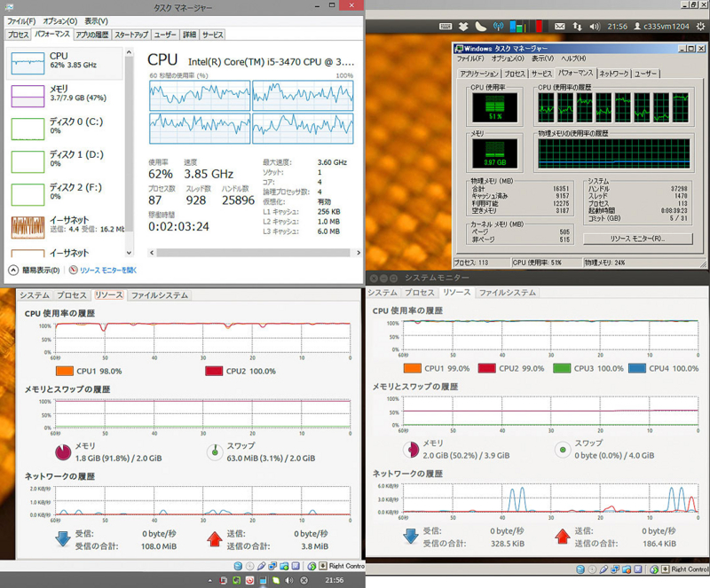Select ディスク 0 (C:) in performance sidebar
The height and width of the screenshot is (588, 710).
(65, 129)
